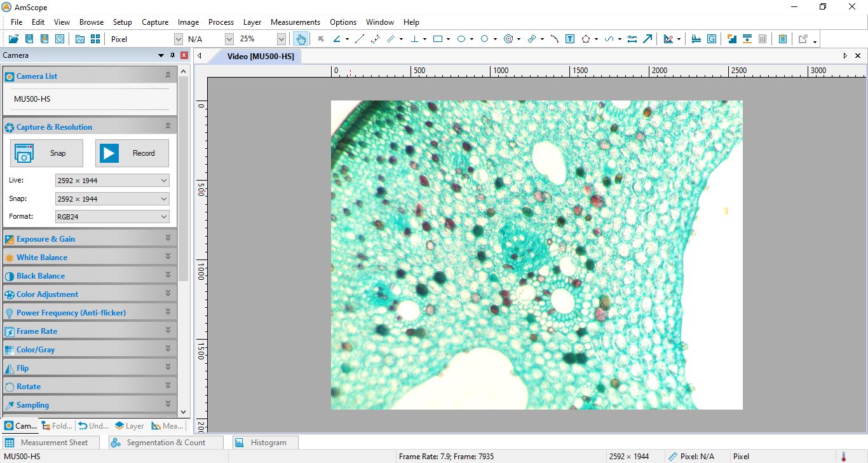Open the calibration protractor tool
The image size is (868, 463).
click(669, 39)
